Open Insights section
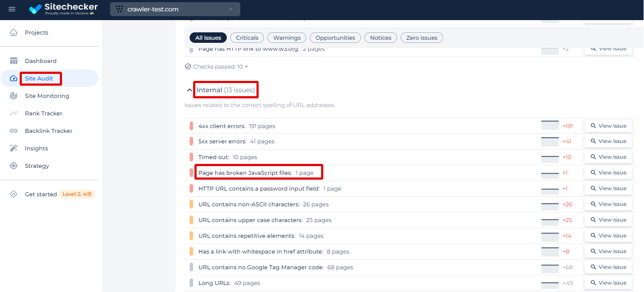644x292 pixels. [x=36, y=148]
